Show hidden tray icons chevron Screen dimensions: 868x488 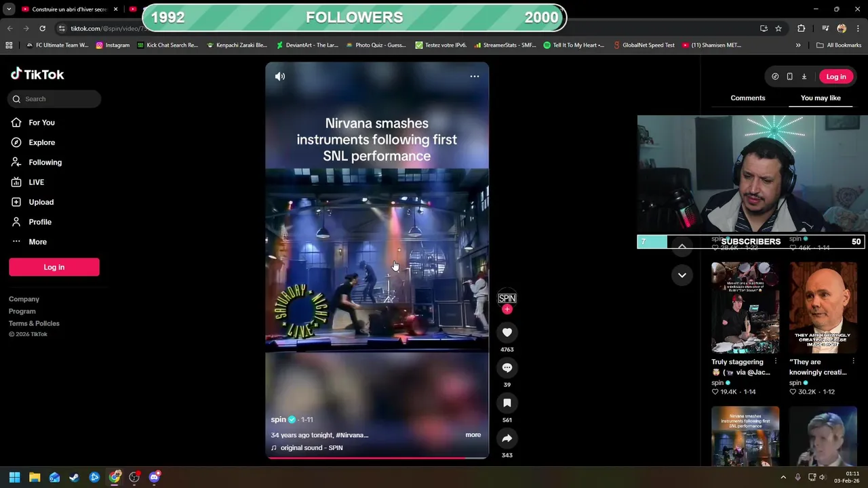coord(783,477)
